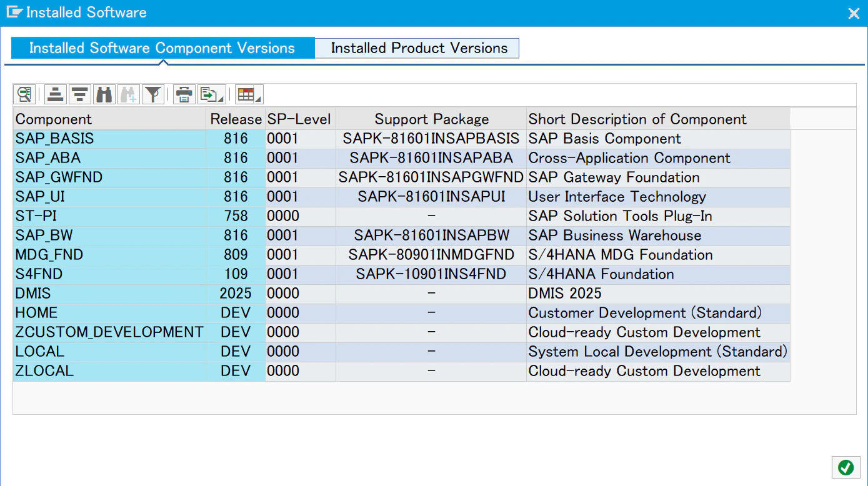The width and height of the screenshot is (868, 486).
Task: Select the HOME component cell
Action: (110, 313)
